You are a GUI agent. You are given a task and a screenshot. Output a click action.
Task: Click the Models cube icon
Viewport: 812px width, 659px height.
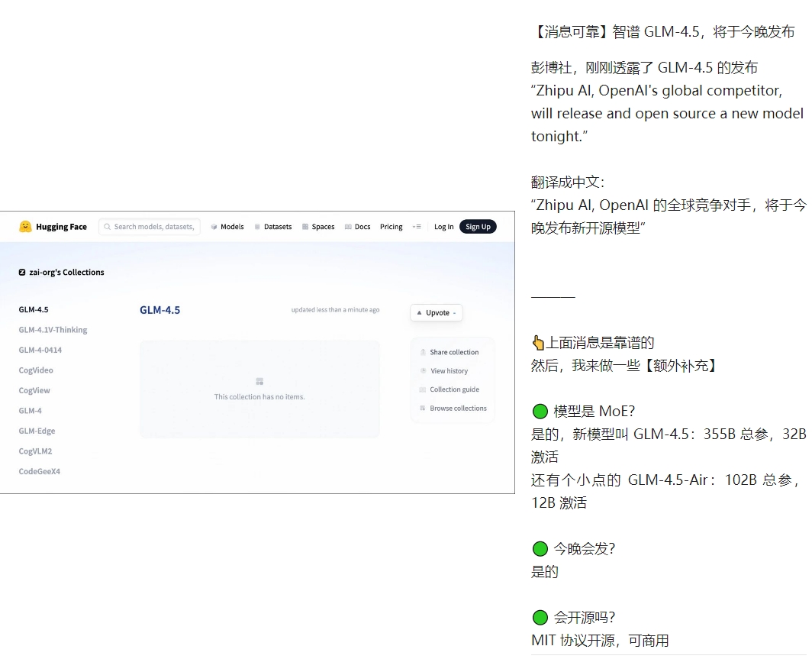pos(214,227)
